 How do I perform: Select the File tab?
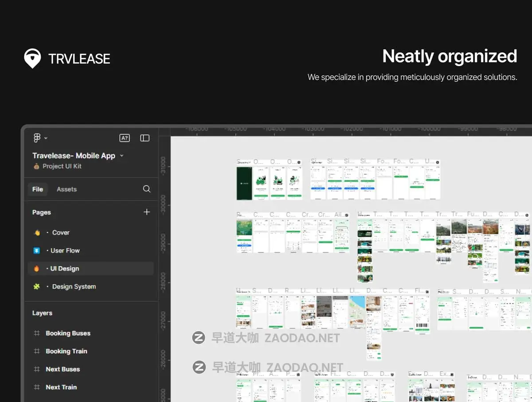pos(38,189)
